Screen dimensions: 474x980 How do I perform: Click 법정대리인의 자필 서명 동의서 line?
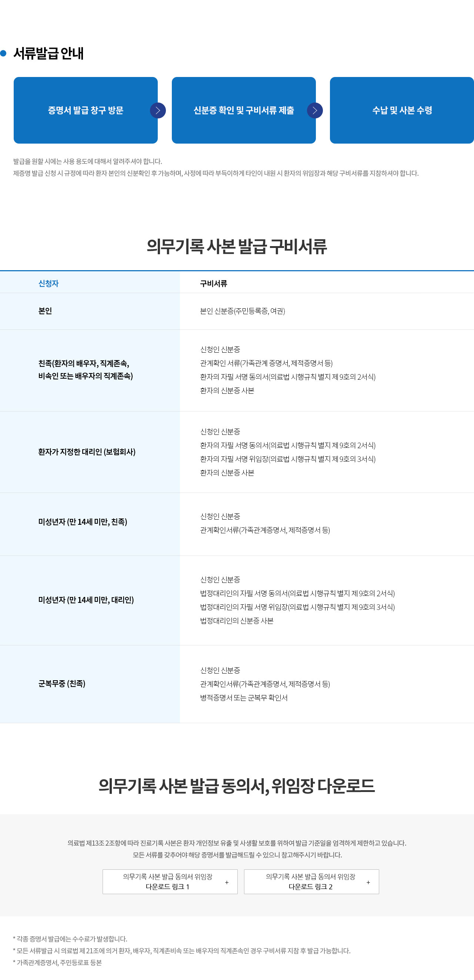coord(297,593)
